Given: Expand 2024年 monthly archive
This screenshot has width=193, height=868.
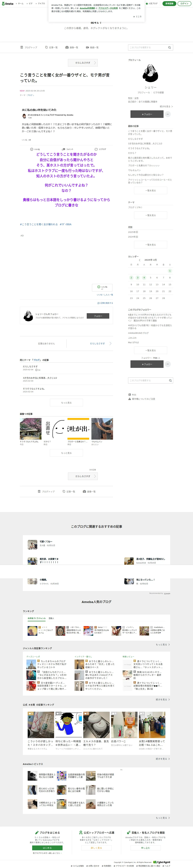Looking at the screenshot, I should point(133,237).
